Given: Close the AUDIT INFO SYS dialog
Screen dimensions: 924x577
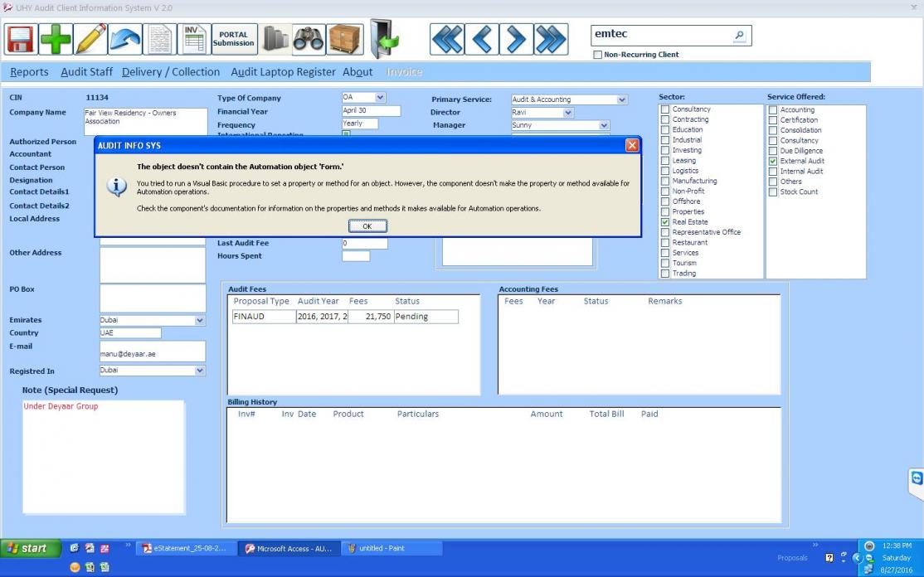Looking at the screenshot, I should tap(632, 145).
